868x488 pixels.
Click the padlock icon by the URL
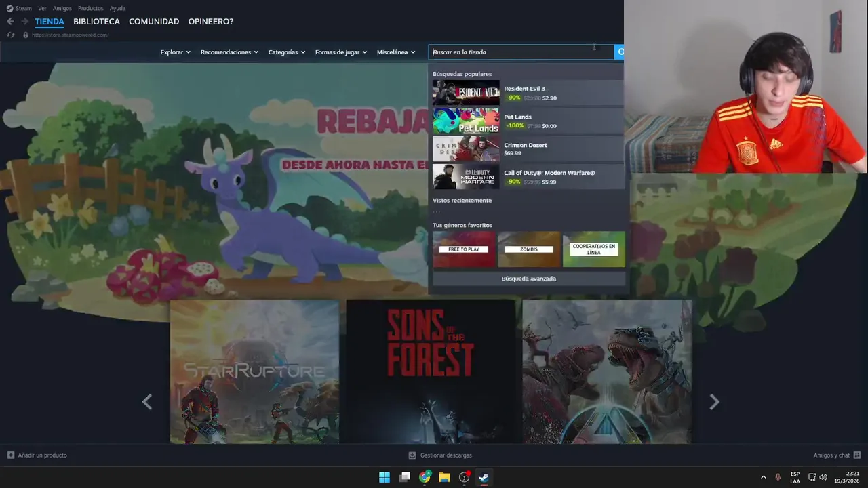(x=25, y=35)
